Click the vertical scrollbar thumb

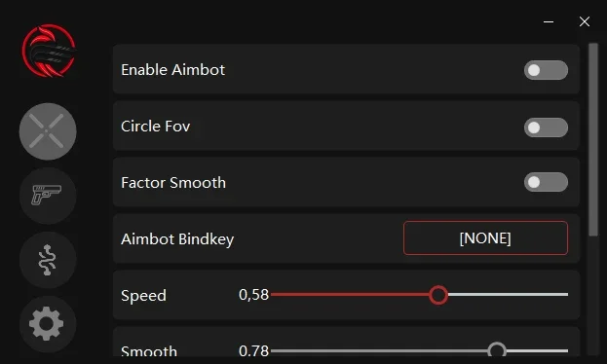[x=593, y=139]
